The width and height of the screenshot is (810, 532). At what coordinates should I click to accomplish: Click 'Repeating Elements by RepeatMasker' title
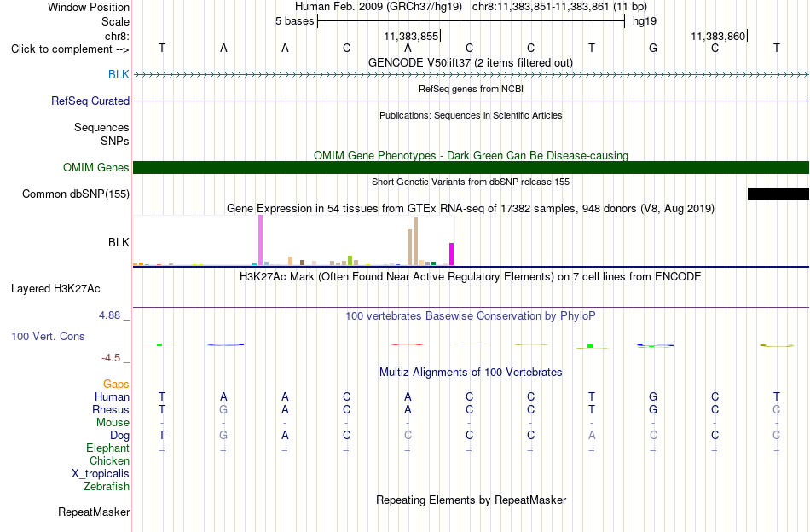(x=472, y=500)
